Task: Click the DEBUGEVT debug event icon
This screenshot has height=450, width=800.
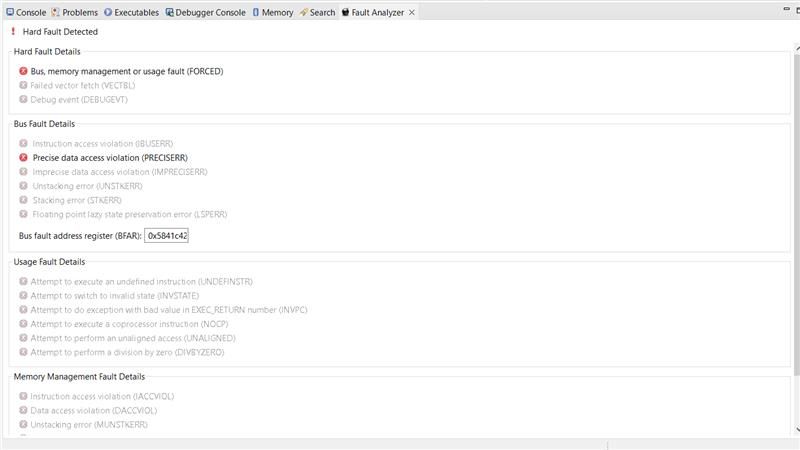Action: (23, 99)
